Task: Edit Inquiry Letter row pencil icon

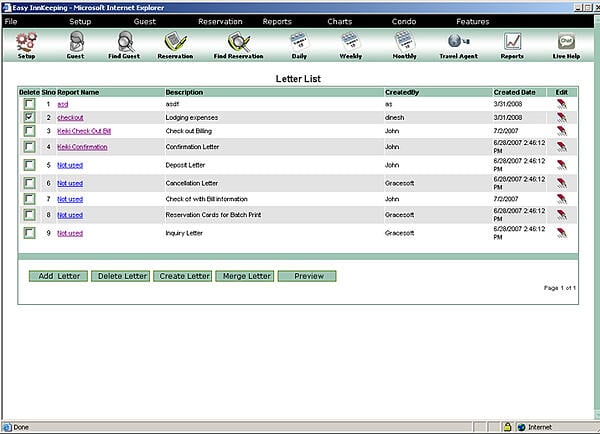Action: (562, 233)
